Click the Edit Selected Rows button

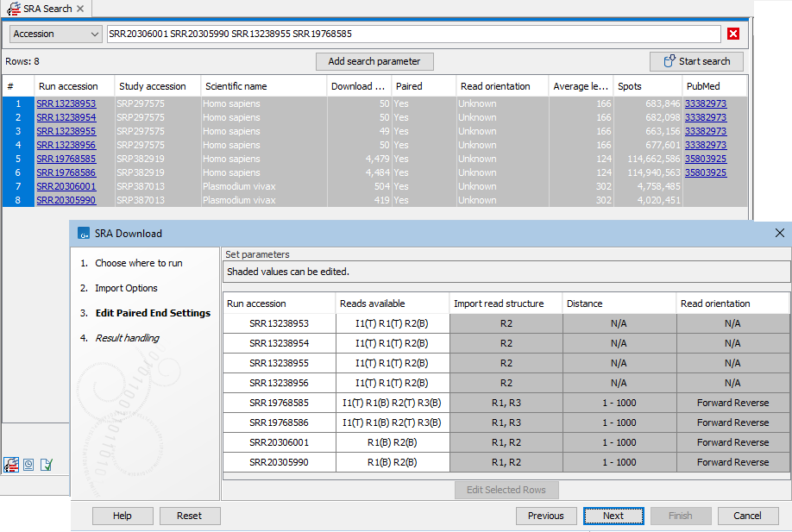tap(506, 490)
